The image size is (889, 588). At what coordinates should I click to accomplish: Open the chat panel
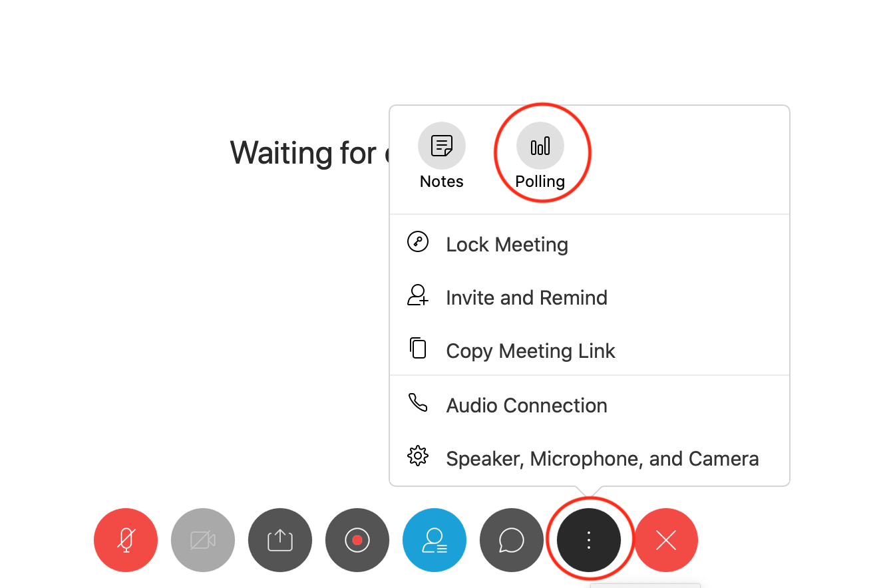pyautogui.click(x=511, y=540)
